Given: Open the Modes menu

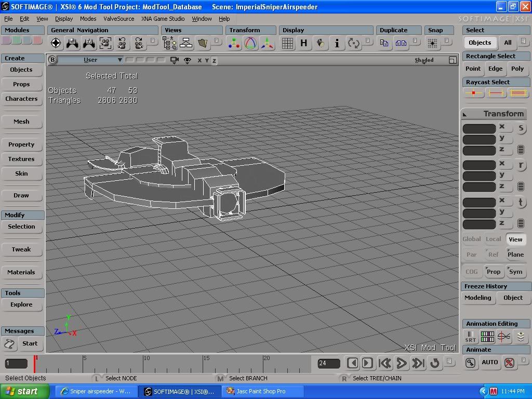Looking at the screenshot, I should point(88,19).
